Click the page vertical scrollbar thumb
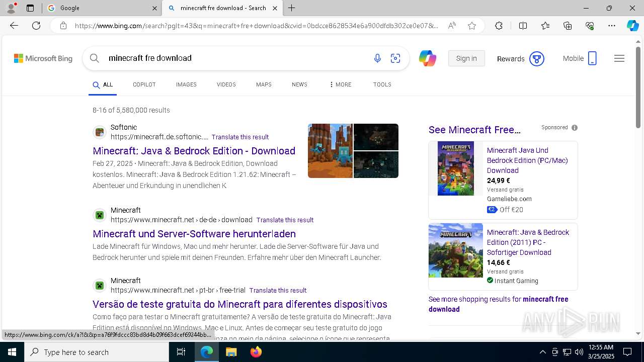 (x=638, y=87)
